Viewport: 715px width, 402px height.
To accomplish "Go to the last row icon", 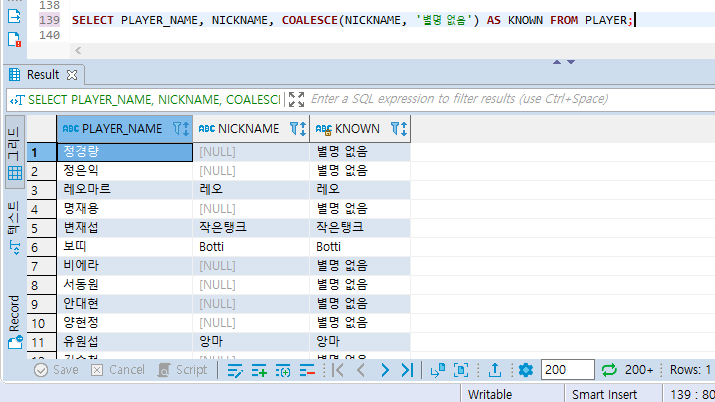I will 407,370.
